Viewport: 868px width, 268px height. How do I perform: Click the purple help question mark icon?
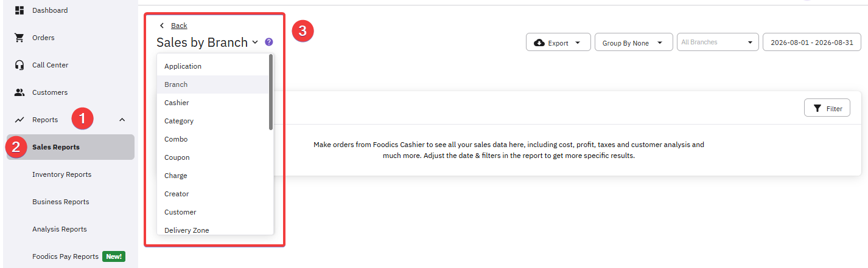tap(269, 42)
